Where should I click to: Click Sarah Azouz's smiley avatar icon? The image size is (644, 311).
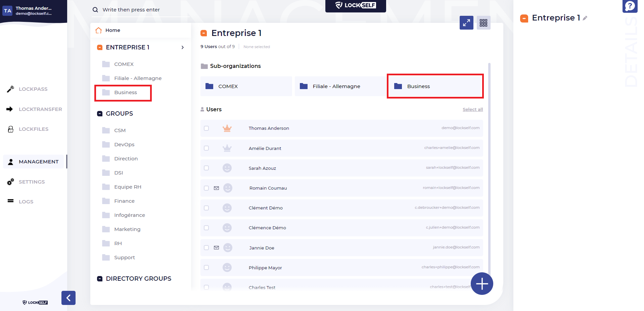pyautogui.click(x=227, y=168)
